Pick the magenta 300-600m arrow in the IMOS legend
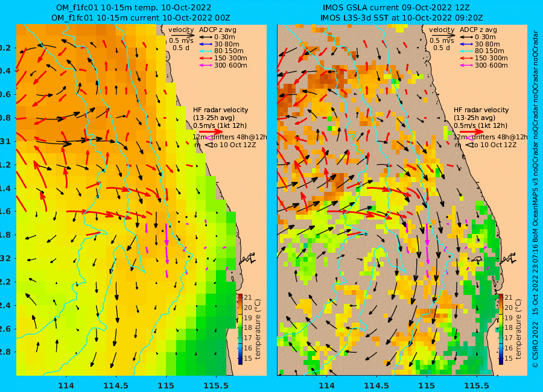543x392 pixels. pos(466,65)
